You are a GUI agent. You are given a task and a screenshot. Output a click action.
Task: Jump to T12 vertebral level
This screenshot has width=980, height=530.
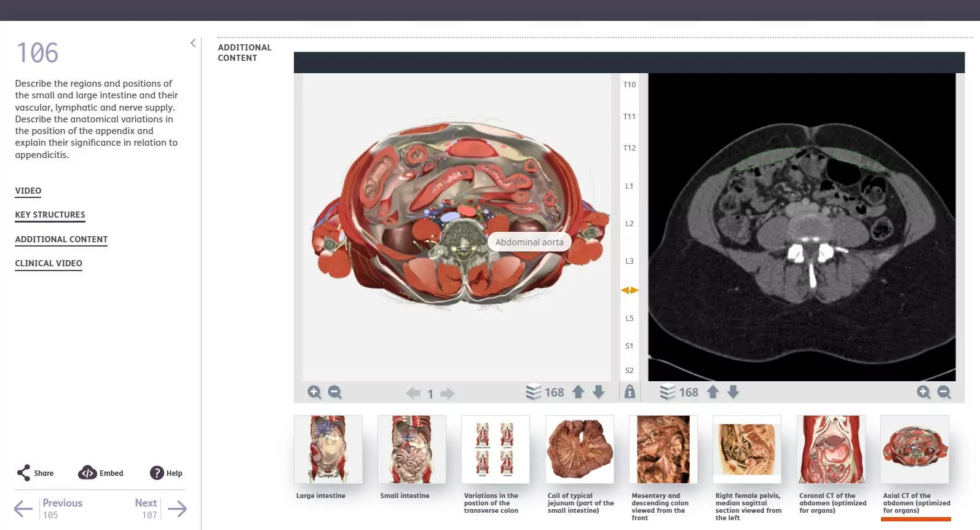[x=630, y=148]
